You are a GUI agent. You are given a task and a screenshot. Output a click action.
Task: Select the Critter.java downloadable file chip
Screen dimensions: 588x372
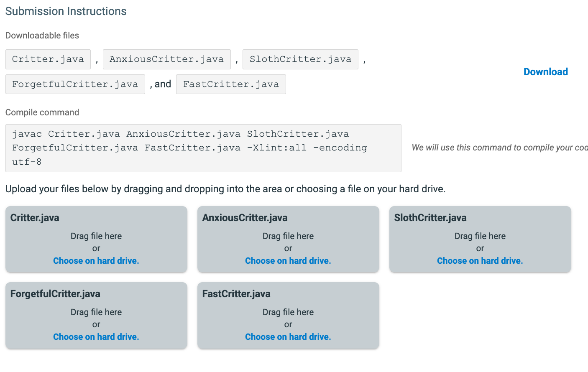(48, 59)
